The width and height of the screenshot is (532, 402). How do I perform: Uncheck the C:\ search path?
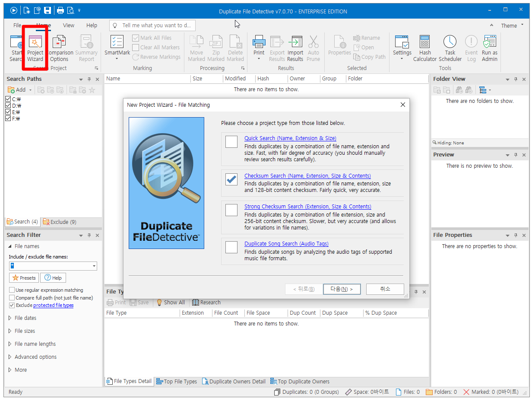pyautogui.click(x=8, y=99)
